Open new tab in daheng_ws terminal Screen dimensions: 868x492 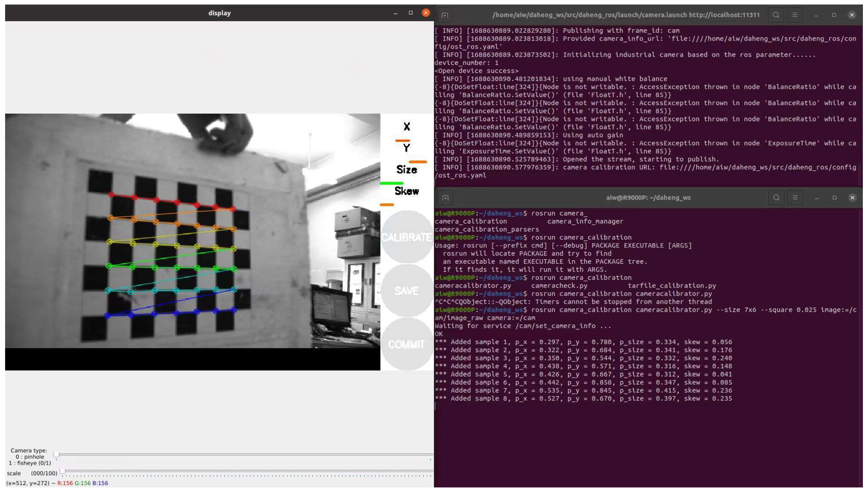[445, 198]
